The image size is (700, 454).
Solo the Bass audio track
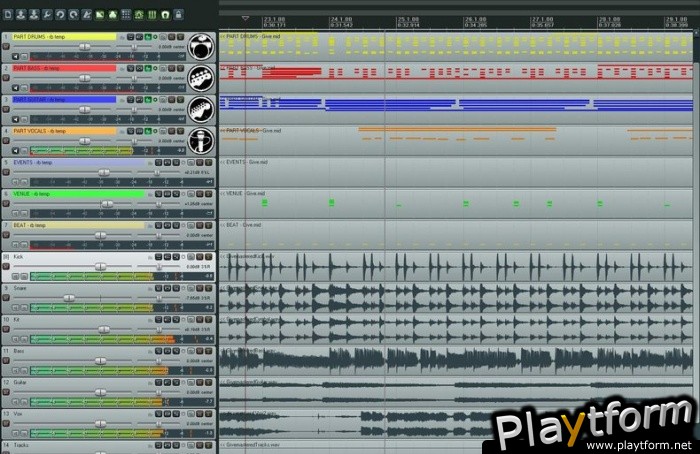click(208, 351)
